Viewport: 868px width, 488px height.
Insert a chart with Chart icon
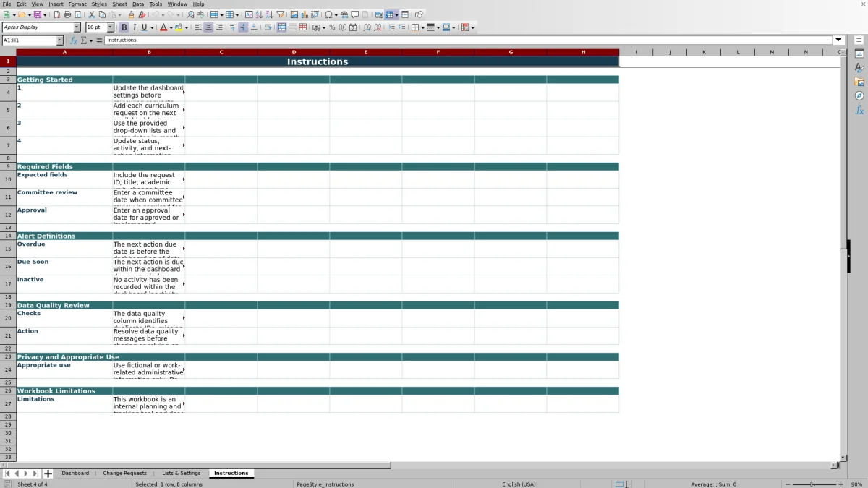point(305,14)
